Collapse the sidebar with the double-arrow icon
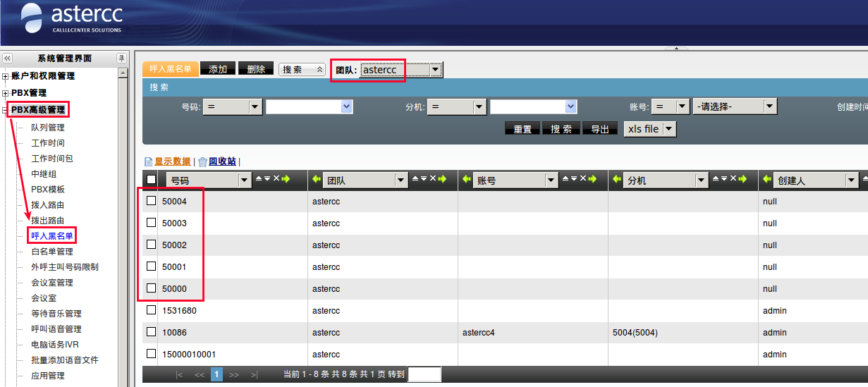 tap(7, 59)
